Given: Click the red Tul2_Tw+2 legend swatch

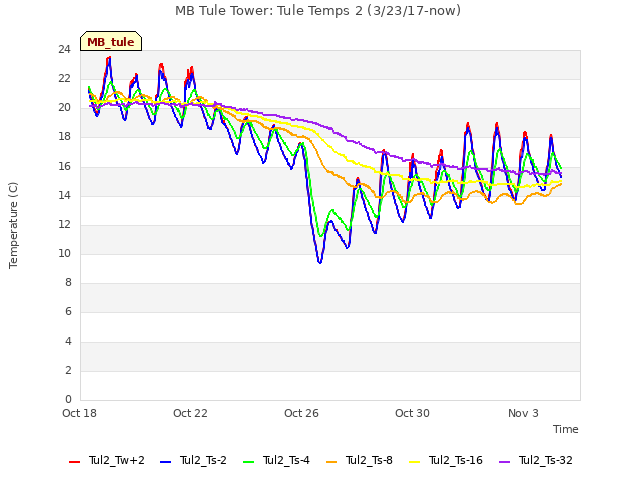Looking at the screenshot, I should point(74,462).
